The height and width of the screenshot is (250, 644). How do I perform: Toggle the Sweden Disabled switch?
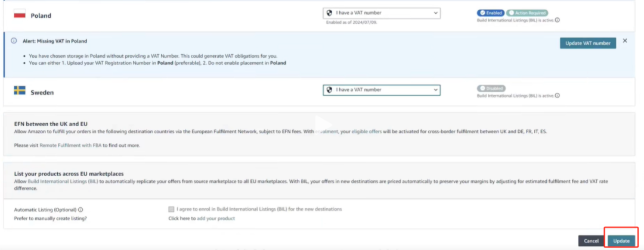pyautogui.click(x=491, y=89)
